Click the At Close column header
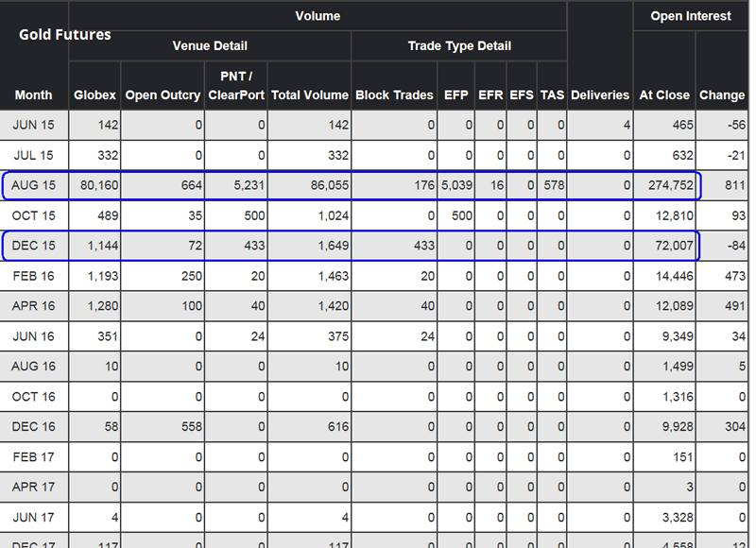Image resolution: width=756 pixels, height=548 pixels. [x=664, y=95]
